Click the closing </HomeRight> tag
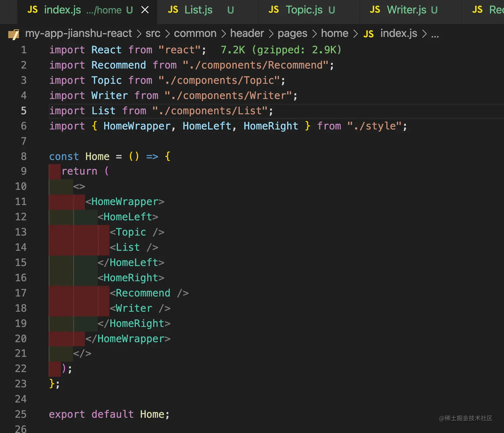This screenshot has height=433, width=504. pyautogui.click(x=134, y=324)
